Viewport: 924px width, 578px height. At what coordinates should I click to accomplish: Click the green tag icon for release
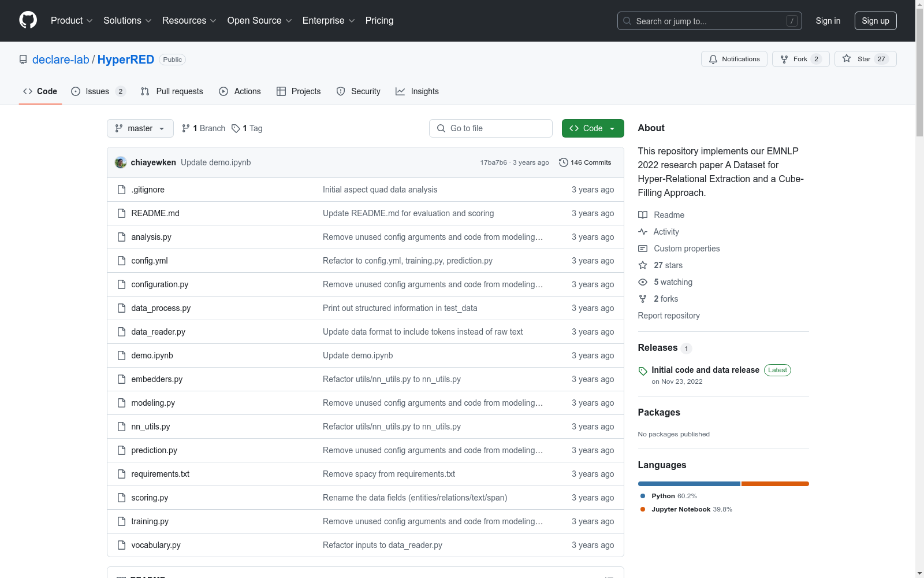tap(643, 371)
